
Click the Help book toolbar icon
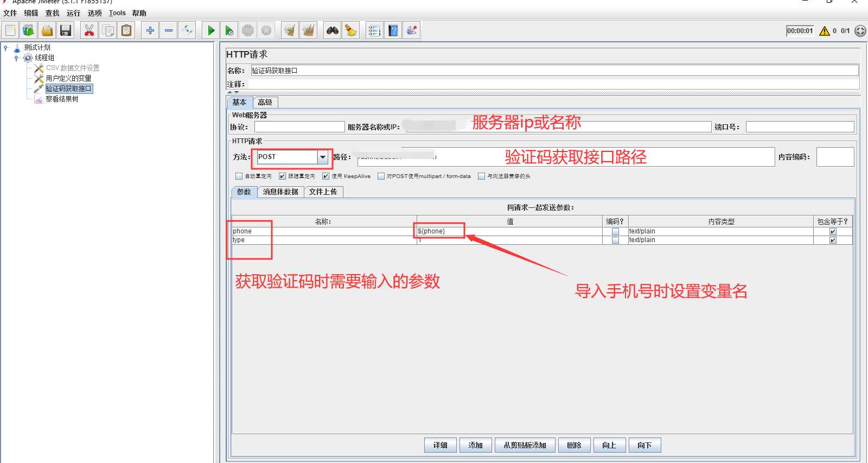pos(393,30)
